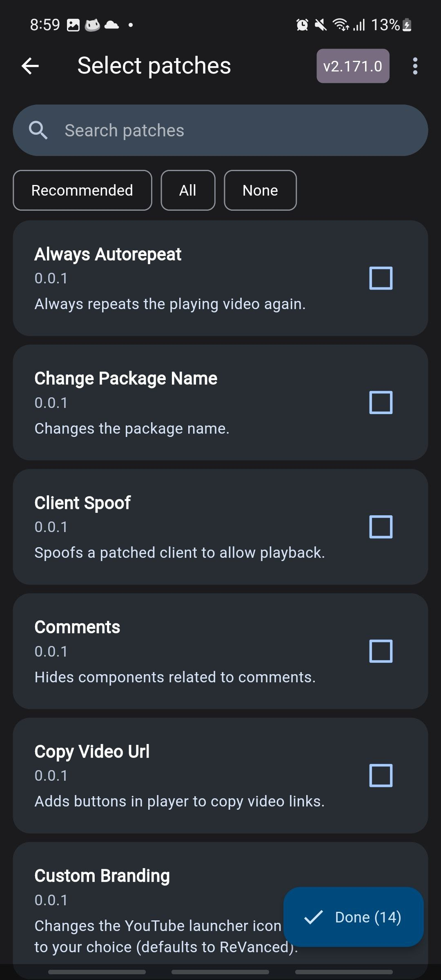
Task: Toggle the Copy Video Url checkbox
Action: pyautogui.click(x=380, y=775)
